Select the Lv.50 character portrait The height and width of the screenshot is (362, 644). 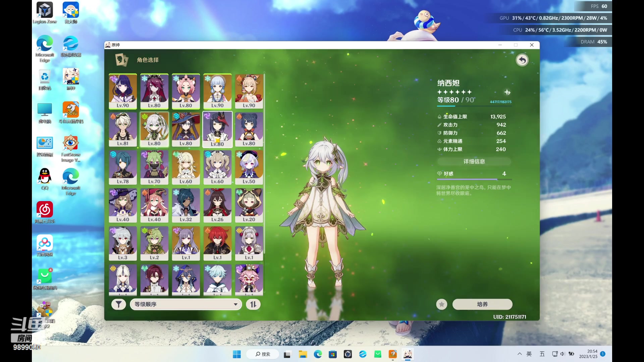point(249,168)
